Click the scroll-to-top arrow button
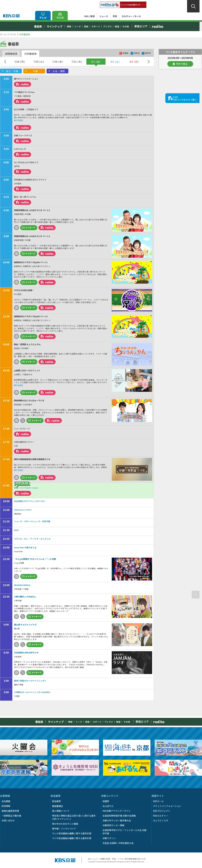This screenshot has height=868, width=202. (x=196, y=594)
